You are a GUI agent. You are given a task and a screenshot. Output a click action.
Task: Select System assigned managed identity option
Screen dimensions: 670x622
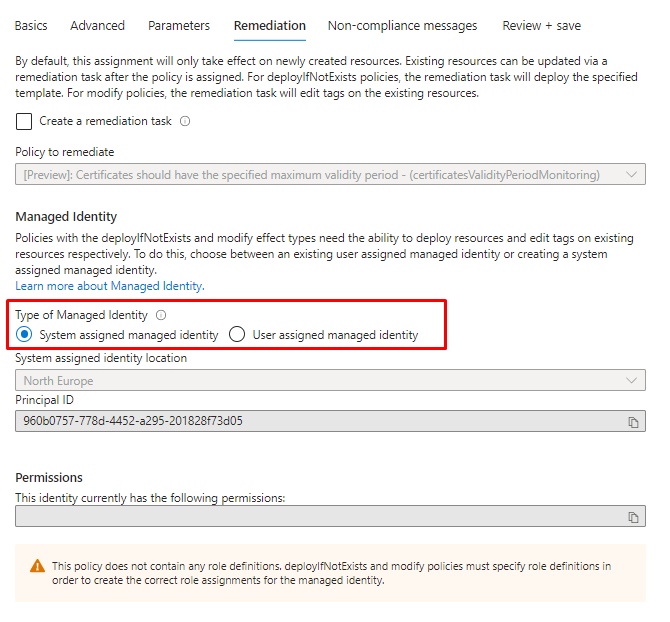[x=25, y=335]
